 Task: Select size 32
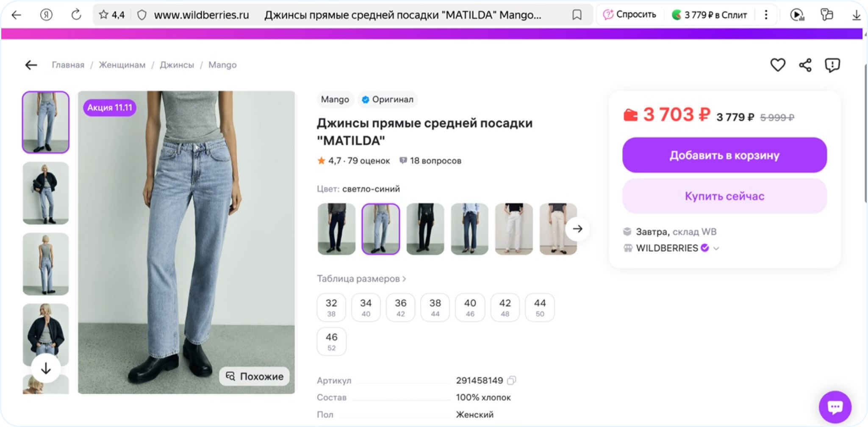pyautogui.click(x=331, y=307)
